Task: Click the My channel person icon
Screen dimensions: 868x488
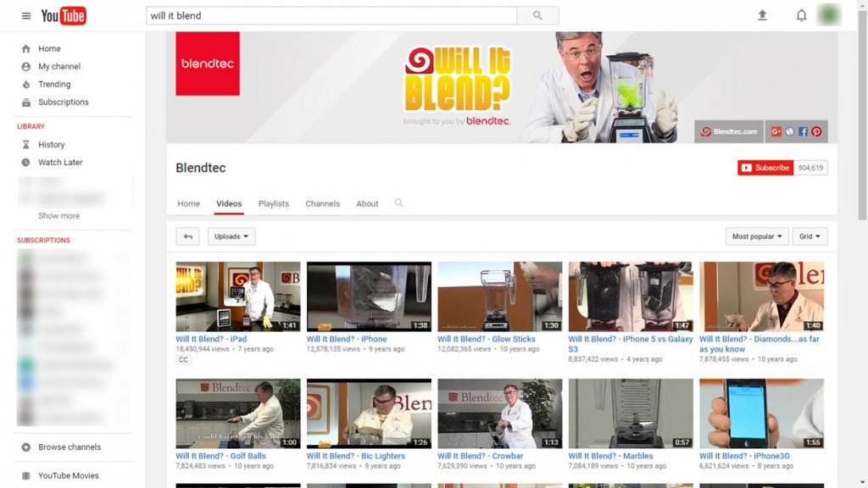Action: point(26,66)
